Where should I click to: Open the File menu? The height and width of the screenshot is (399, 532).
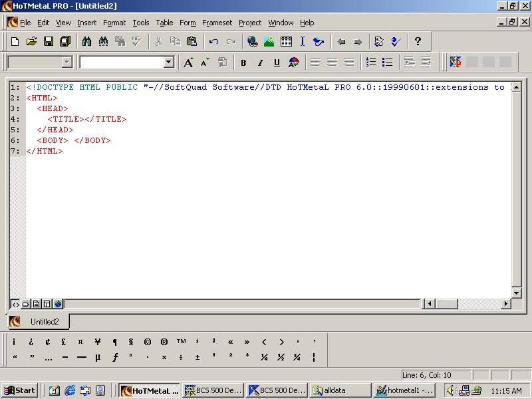pos(25,23)
